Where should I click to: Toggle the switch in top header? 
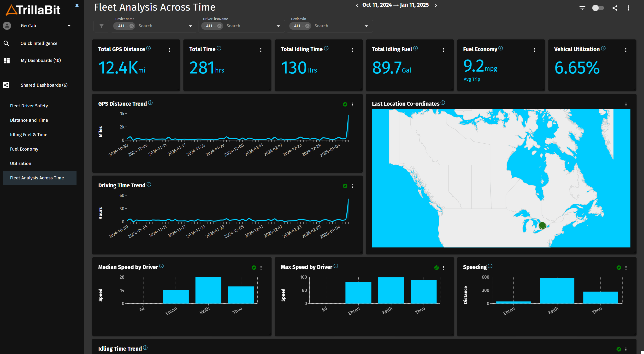pyautogui.click(x=598, y=8)
